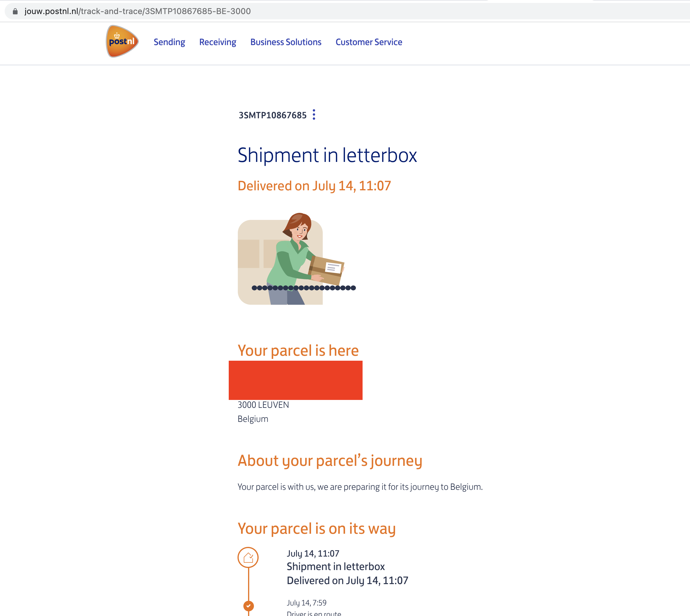Select the Belgium country text

pyautogui.click(x=252, y=419)
